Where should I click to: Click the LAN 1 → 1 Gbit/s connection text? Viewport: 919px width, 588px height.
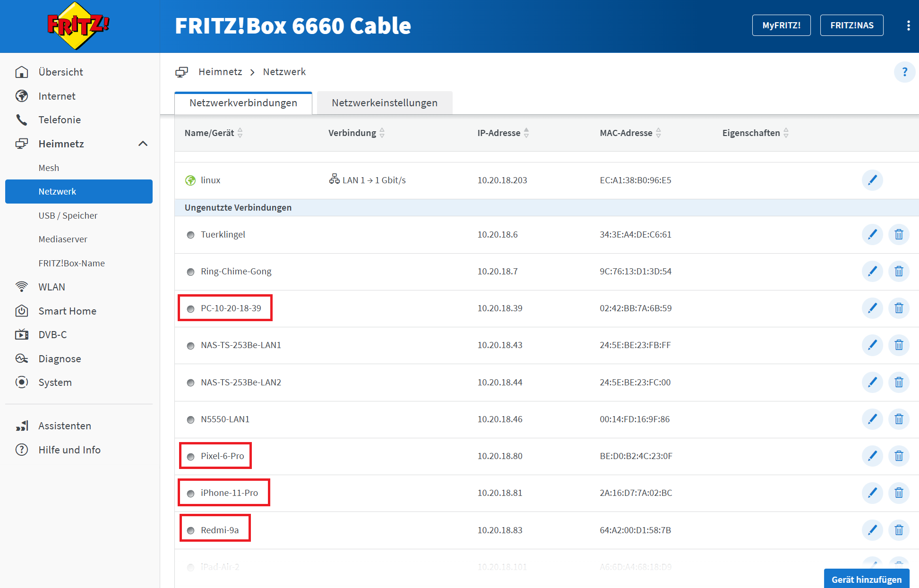[374, 180]
